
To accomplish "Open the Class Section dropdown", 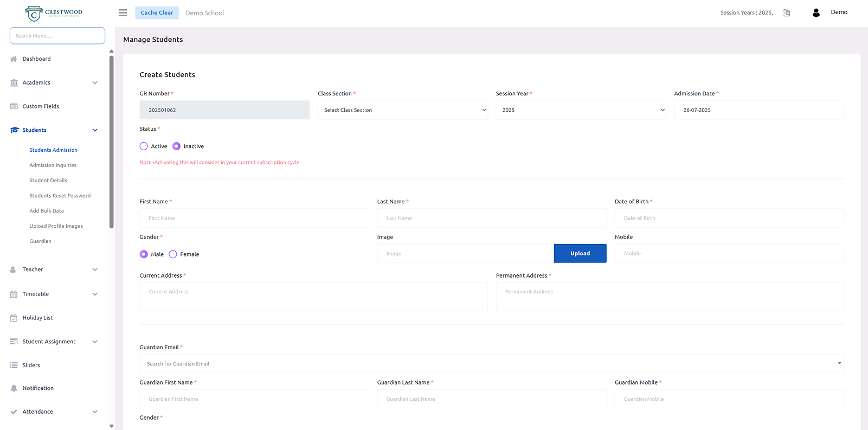I will click(x=402, y=110).
